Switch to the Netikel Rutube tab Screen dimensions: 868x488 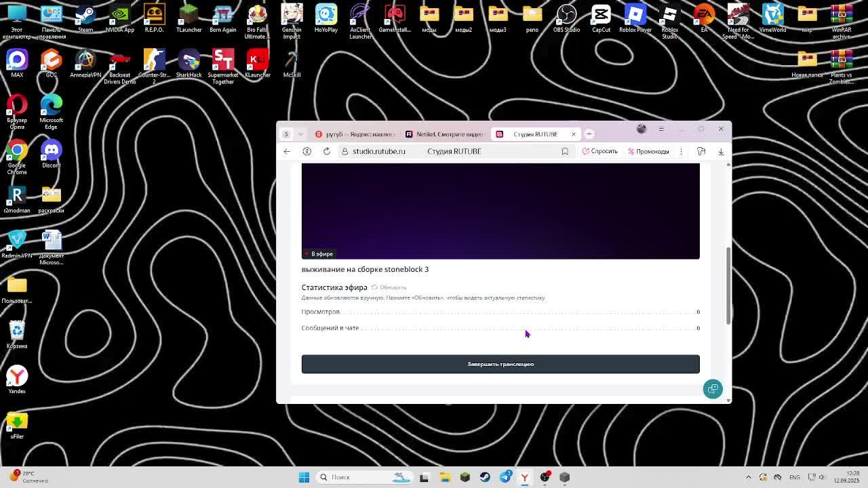tap(444, 134)
